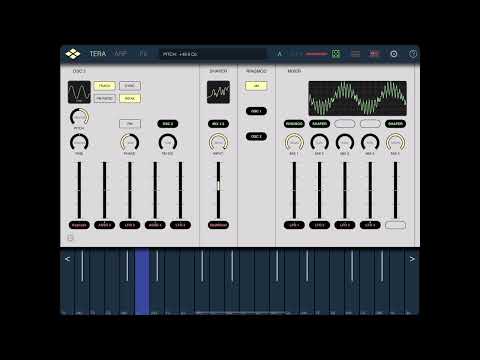
Task: Click the Mixer Mix 1 knob
Action: (x=294, y=143)
